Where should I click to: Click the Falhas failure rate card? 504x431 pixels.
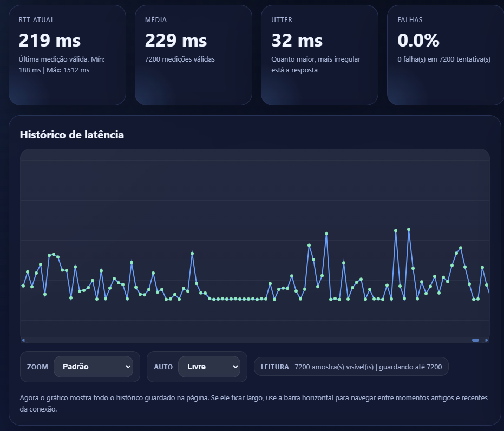point(446,55)
